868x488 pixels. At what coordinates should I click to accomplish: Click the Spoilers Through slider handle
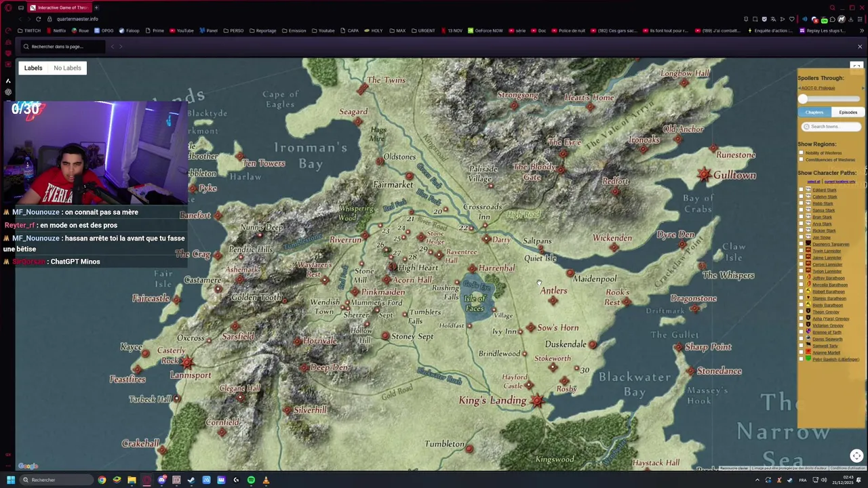[803, 100]
